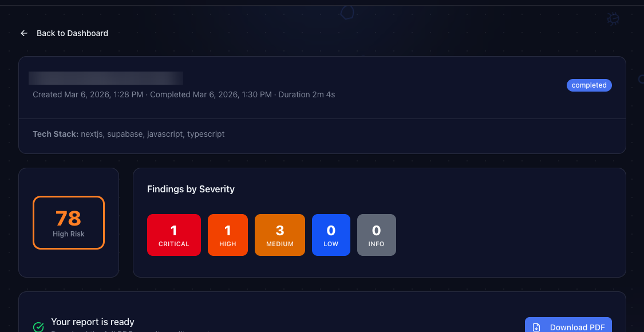Click the hexagon outline at top center
The width and height of the screenshot is (644, 332).
click(x=347, y=13)
